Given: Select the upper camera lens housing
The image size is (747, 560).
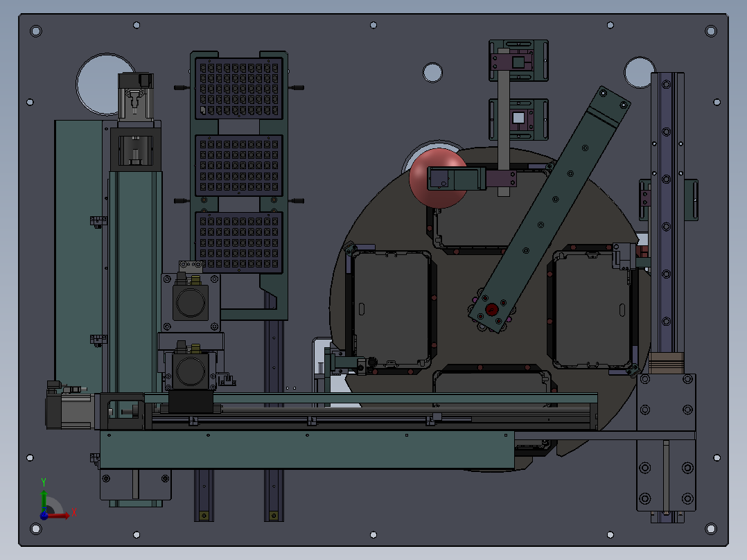Looking at the screenshot, I should pos(191,303).
